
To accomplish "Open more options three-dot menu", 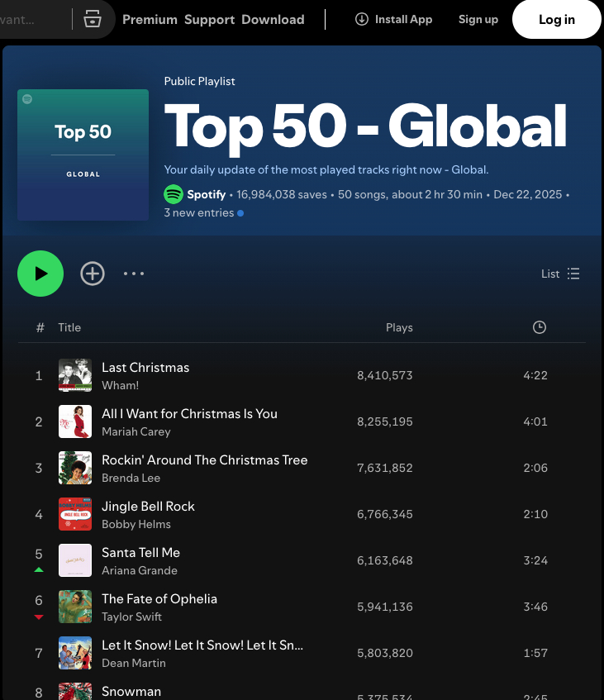I will 134,274.
